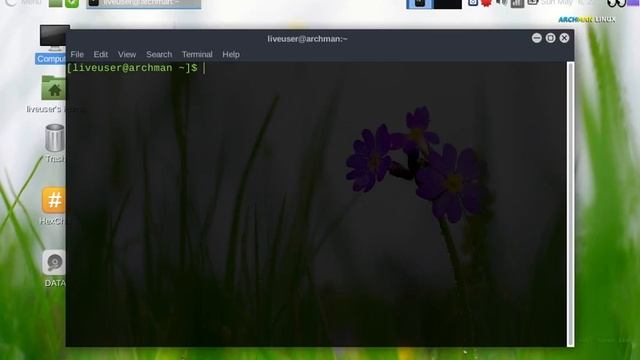Open the File menu in terminal
Screen dimensions: 640x360
pyautogui.click(x=77, y=54)
